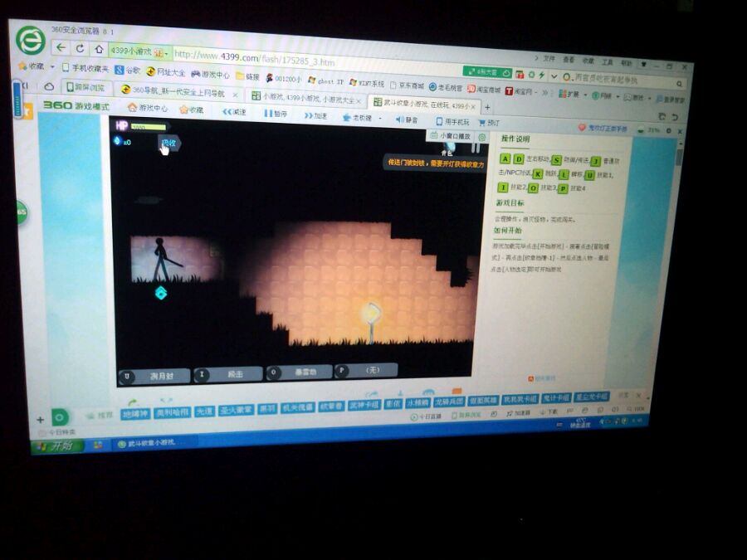Click the glowing lamp in game

pos(372,314)
